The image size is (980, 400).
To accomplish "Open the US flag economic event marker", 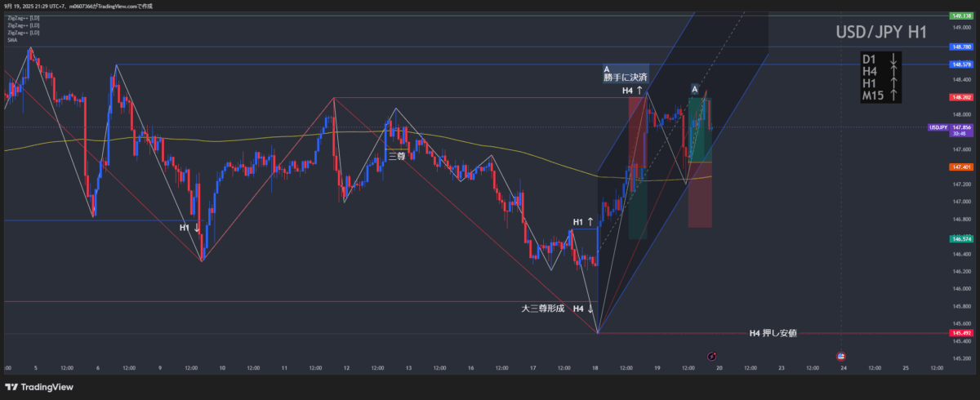I will pos(842,357).
